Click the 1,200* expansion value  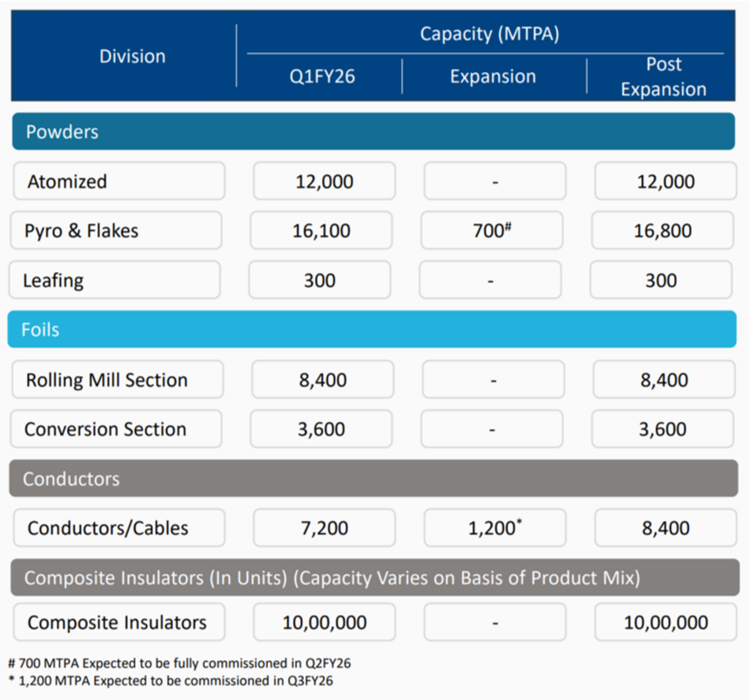pyautogui.click(x=493, y=528)
